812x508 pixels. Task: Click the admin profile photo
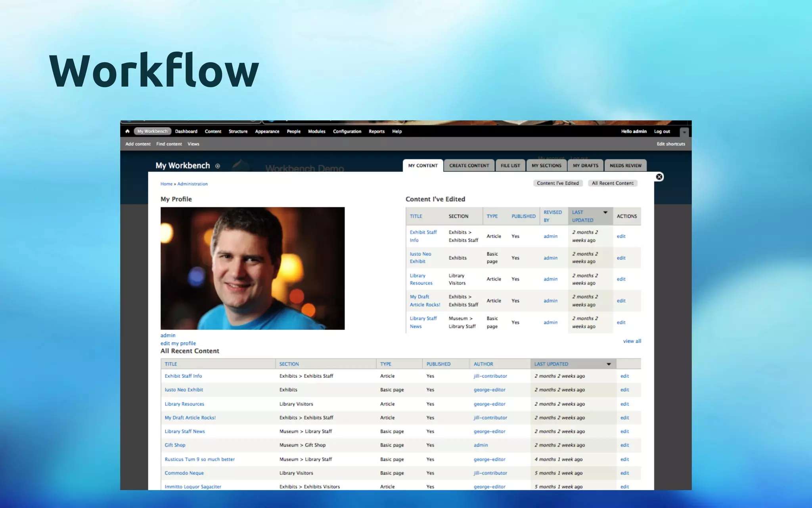(253, 268)
